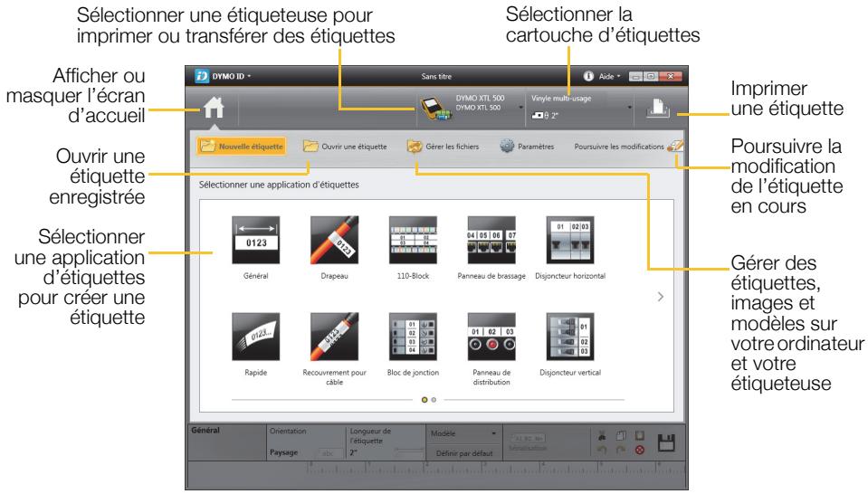Click Définir par défaut button
This screenshot has height=494, width=868.
[x=464, y=453]
